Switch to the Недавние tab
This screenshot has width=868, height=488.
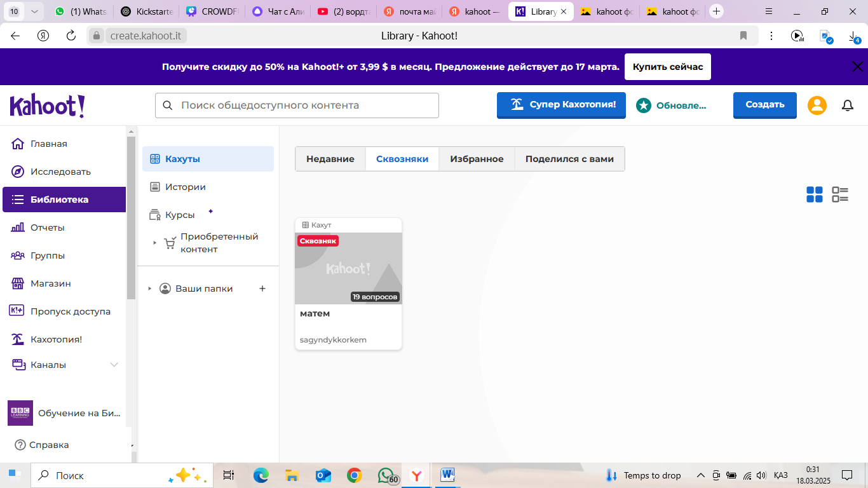330,159
